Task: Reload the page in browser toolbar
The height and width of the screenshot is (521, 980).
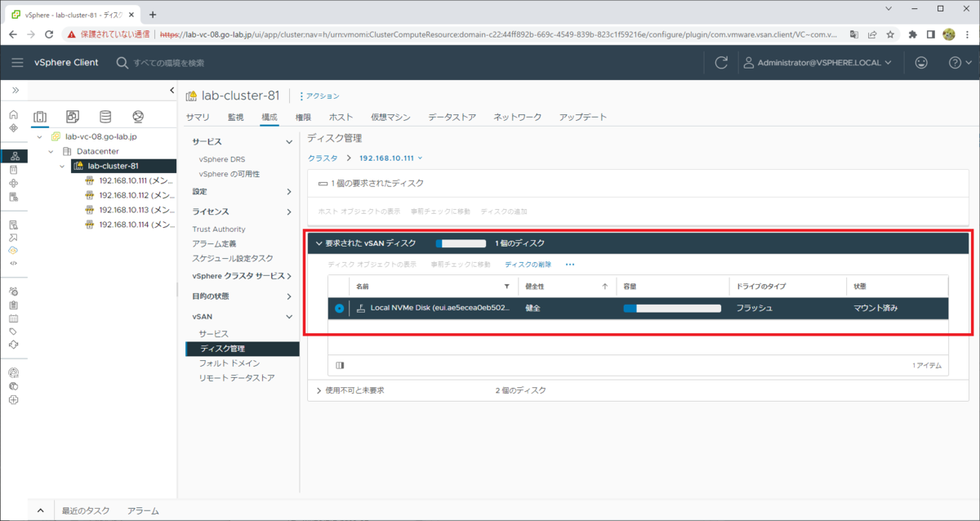Action: tap(49, 34)
